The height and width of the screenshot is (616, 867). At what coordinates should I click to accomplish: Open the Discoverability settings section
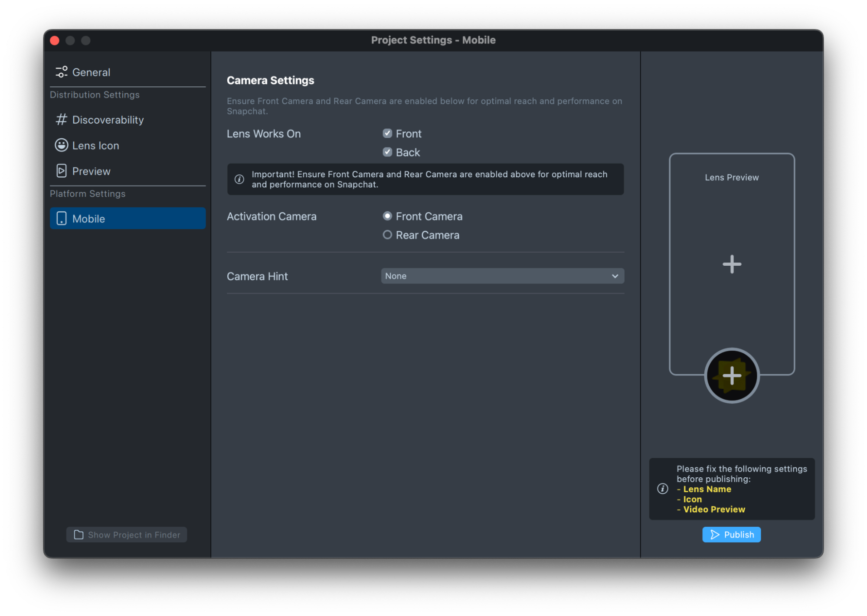(108, 120)
